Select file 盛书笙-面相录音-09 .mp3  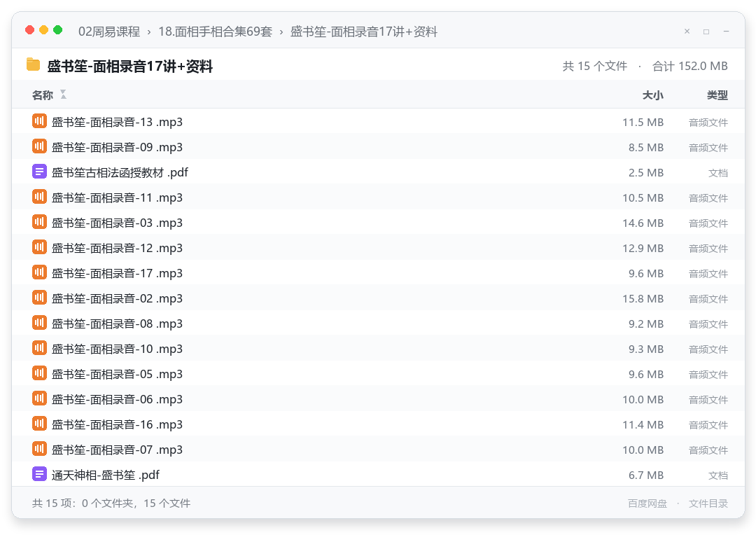pyautogui.click(x=379, y=146)
